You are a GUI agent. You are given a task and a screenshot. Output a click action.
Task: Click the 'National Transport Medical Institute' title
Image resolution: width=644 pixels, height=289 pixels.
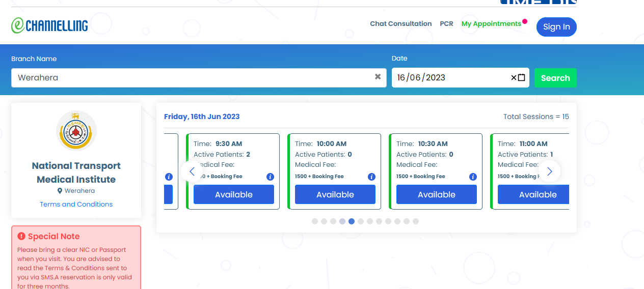tap(76, 172)
